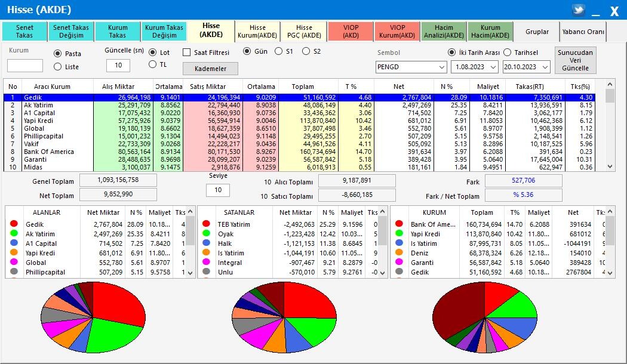Click the Sunucudan Veri Güncelle button
This screenshot has width=627, height=364.
pos(576,60)
